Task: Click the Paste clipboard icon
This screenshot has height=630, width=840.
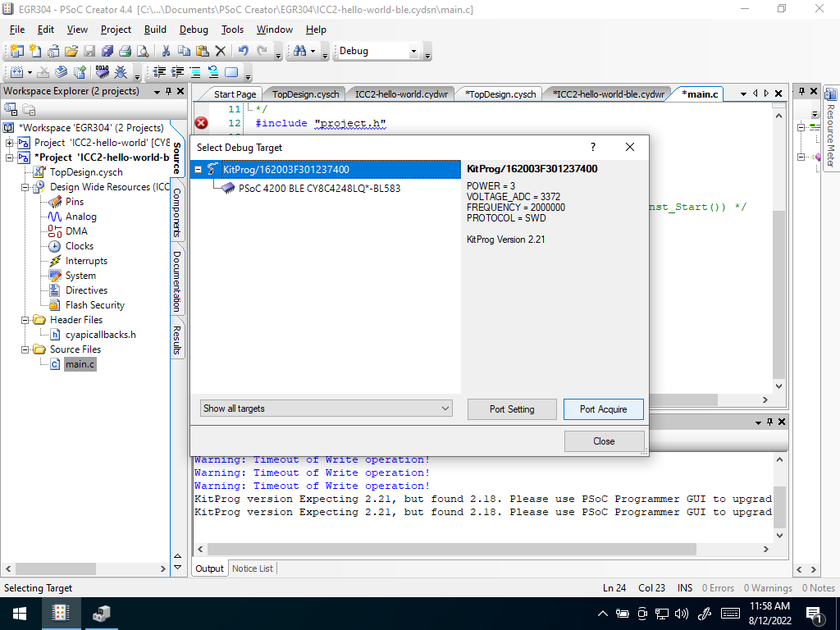Action: (x=203, y=51)
